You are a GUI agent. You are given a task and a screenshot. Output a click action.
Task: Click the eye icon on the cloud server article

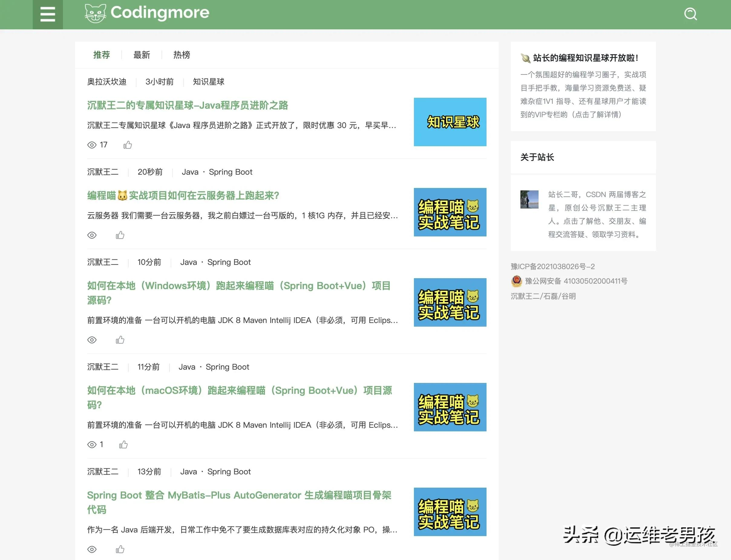click(x=92, y=235)
